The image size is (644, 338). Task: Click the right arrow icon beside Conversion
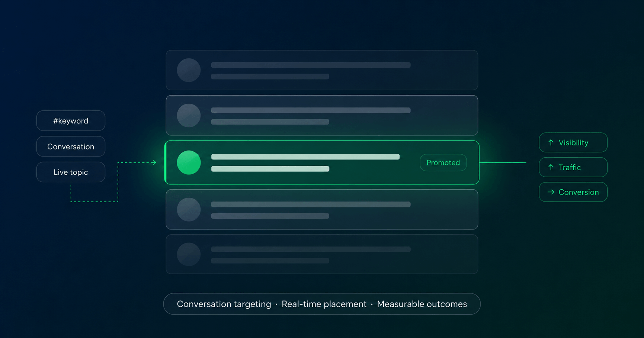(551, 192)
